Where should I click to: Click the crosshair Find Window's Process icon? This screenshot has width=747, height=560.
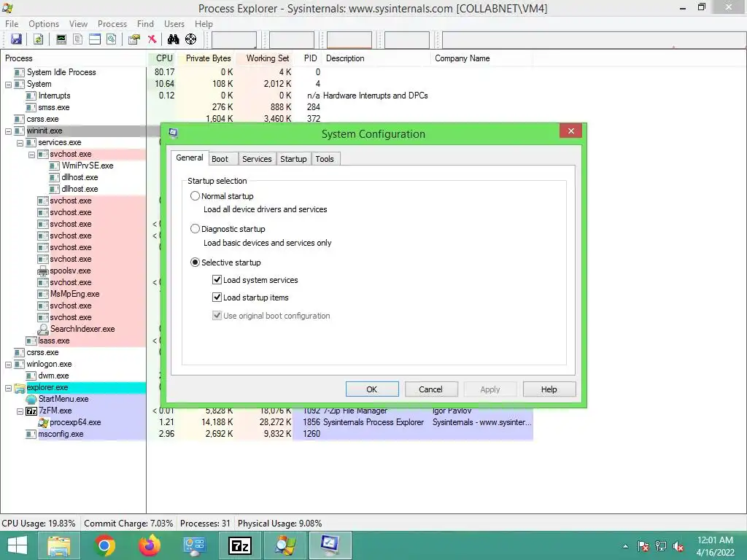[190, 39]
